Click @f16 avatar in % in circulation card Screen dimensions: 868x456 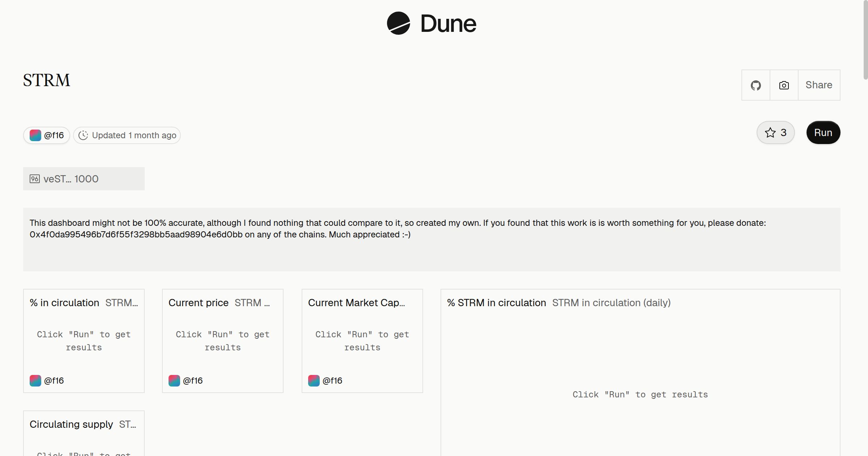(35, 381)
